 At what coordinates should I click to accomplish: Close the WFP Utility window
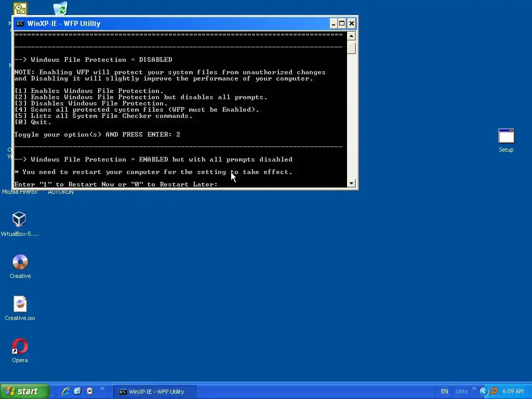click(x=352, y=23)
